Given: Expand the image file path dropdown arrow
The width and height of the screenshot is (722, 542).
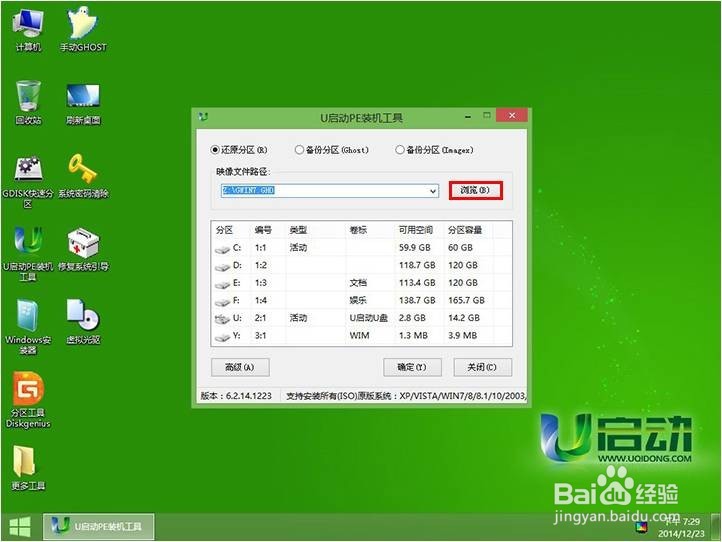Looking at the screenshot, I should click(433, 191).
